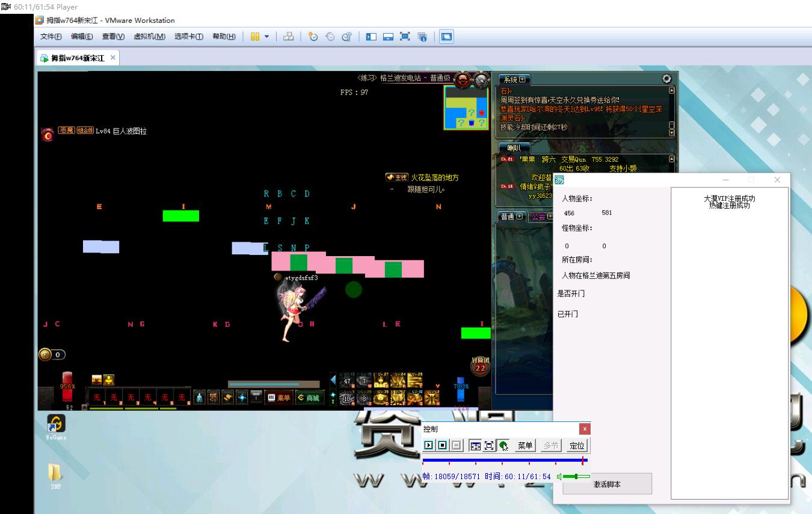812x514 pixels.
Task: Click the dungeon minimap
Action: click(466, 108)
